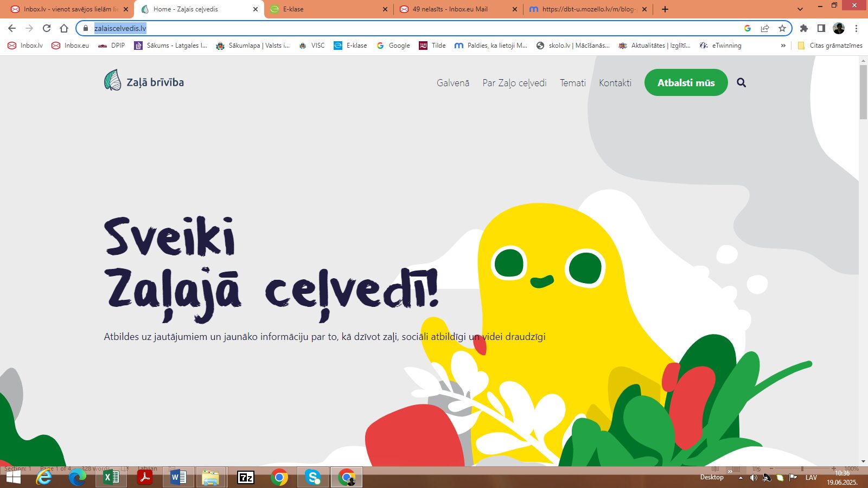Click the browser home icon

[x=64, y=28]
